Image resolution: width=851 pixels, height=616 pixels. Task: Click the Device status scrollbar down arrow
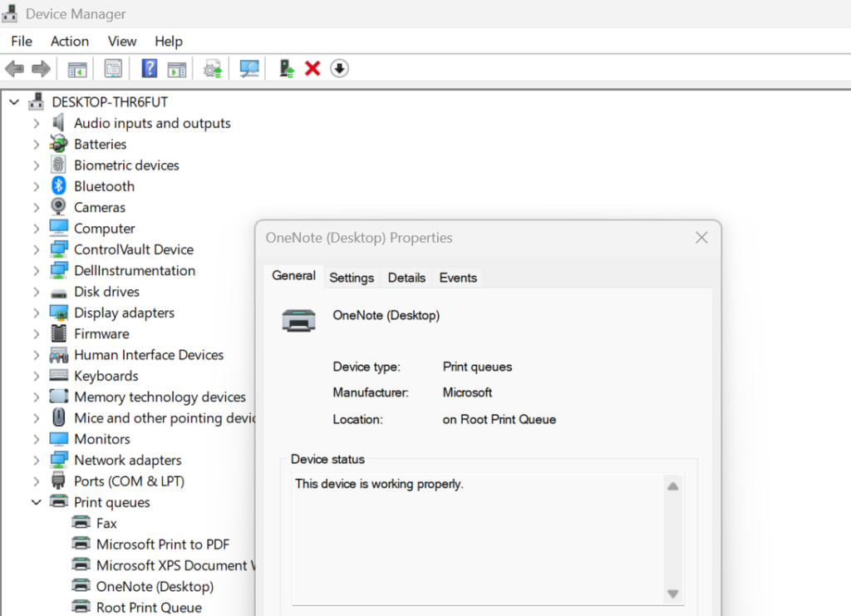673,594
